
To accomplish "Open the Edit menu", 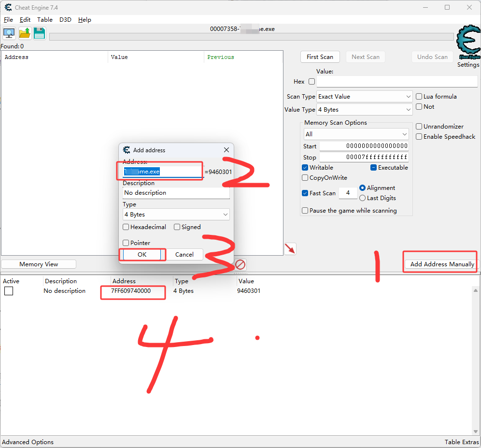I will tap(25, 20).
